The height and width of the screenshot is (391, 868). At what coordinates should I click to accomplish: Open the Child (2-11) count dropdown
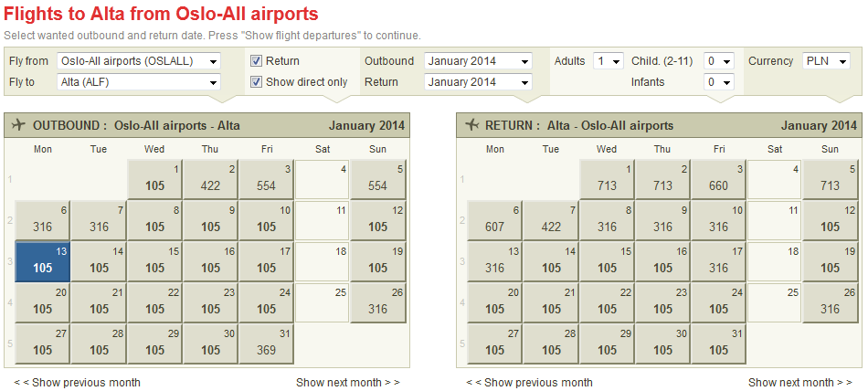click(x=719, y=61)
